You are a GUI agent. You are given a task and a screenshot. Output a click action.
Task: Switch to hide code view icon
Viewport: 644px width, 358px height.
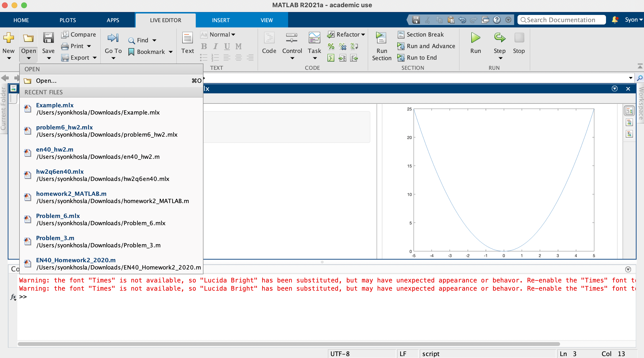pos(629,134)
